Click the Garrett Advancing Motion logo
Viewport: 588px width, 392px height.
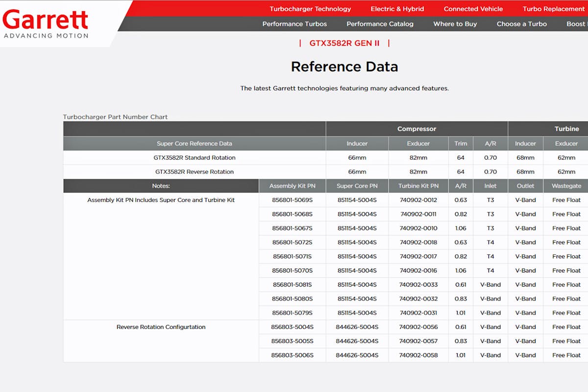click(46, 24)
